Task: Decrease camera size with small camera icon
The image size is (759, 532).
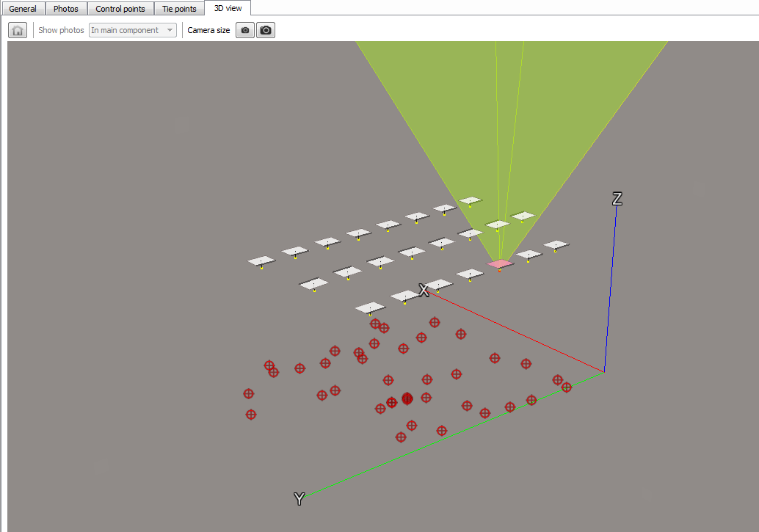Action: pyautogui.click(x=245, y=30)
